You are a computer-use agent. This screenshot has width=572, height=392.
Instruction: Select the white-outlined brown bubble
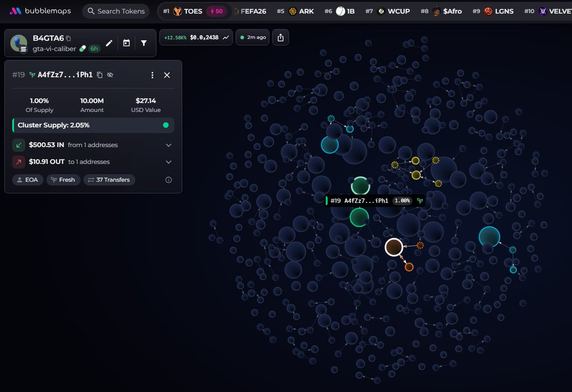[x=394, y=247]
